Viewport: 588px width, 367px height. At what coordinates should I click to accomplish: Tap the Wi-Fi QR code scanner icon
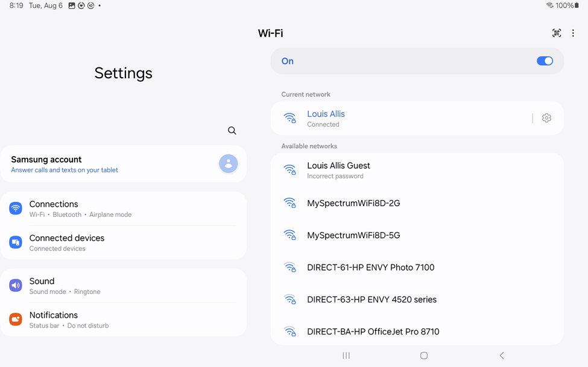click(x=557, y=33)
